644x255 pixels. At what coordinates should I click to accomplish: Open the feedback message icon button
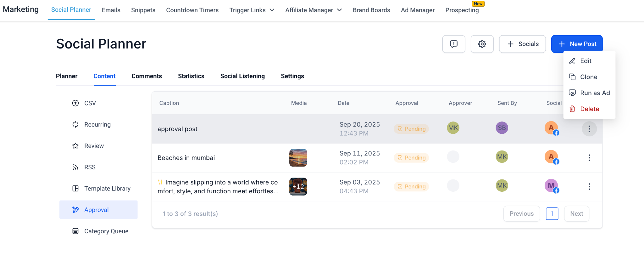pos(453,44)
